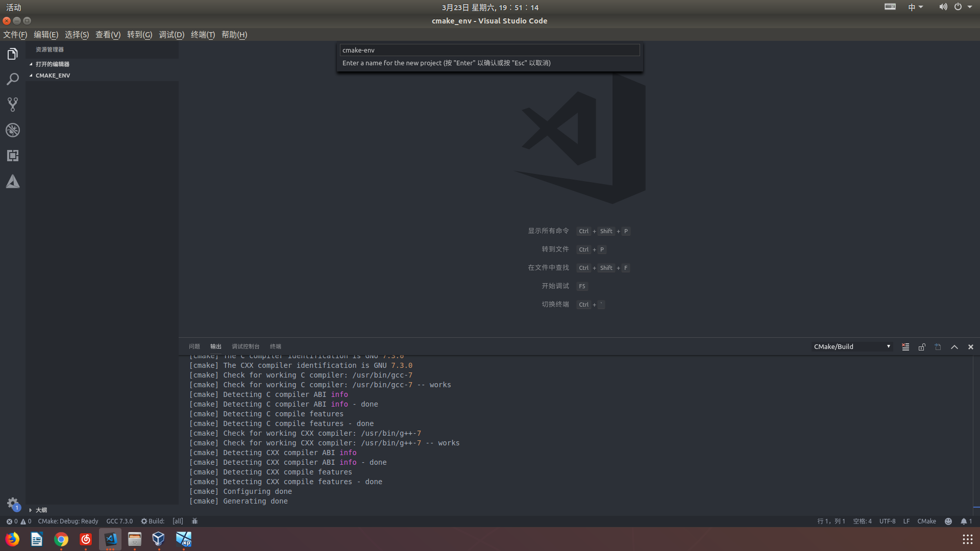
Task: Open the output log file icon
Action: pos(938,347)
